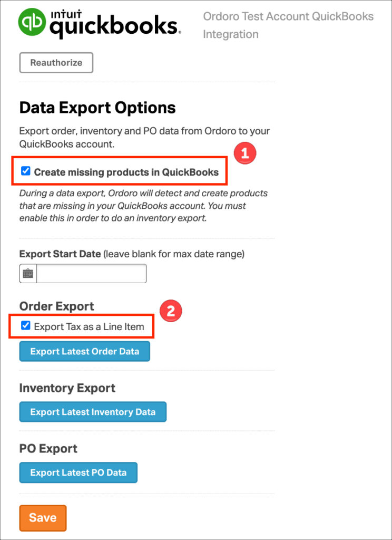392x540 pixels.
Task: Toggle Create missing products in QuickBooks checkbox
Action: coord(25,171)
